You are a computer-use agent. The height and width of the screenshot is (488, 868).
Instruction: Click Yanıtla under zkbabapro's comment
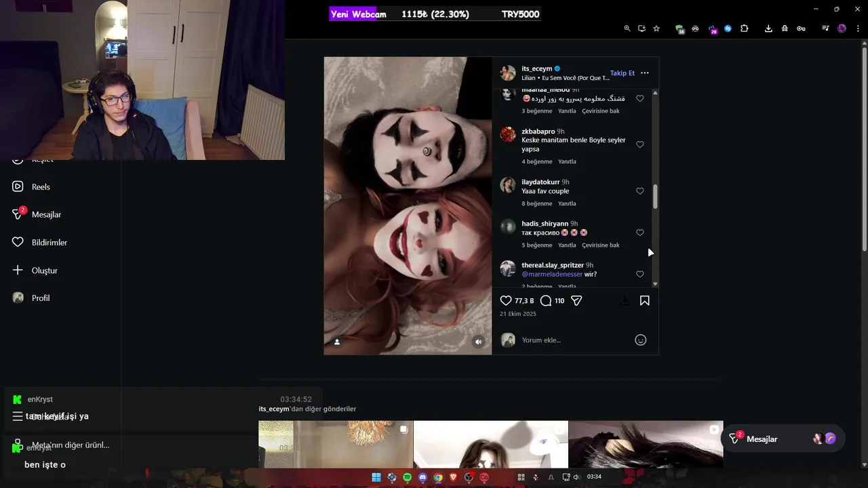567,161
